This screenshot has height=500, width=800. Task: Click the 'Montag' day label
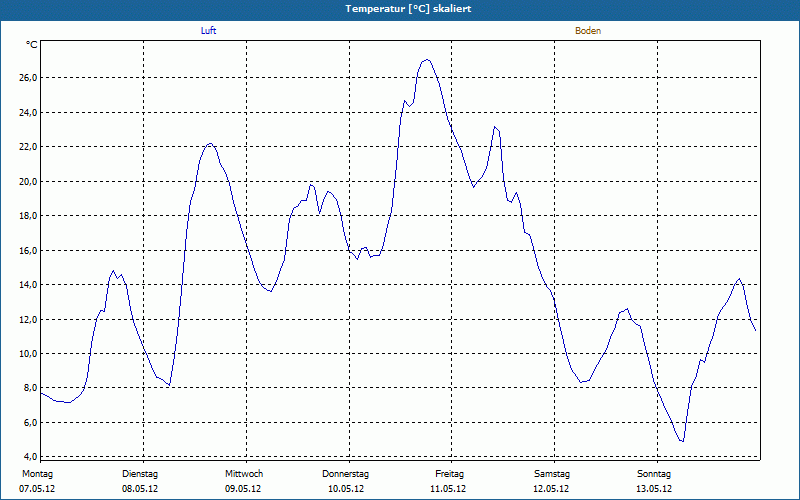click(37, 474)
